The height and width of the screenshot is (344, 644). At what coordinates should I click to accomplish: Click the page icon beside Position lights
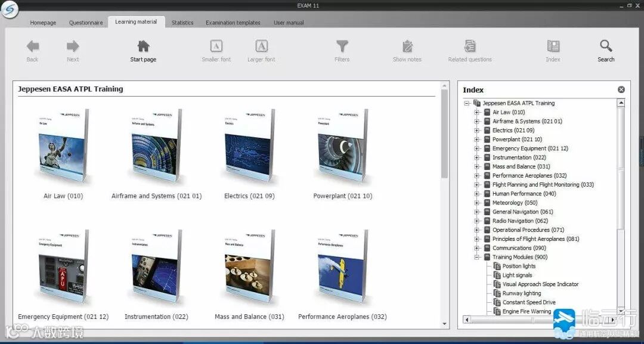497,266
